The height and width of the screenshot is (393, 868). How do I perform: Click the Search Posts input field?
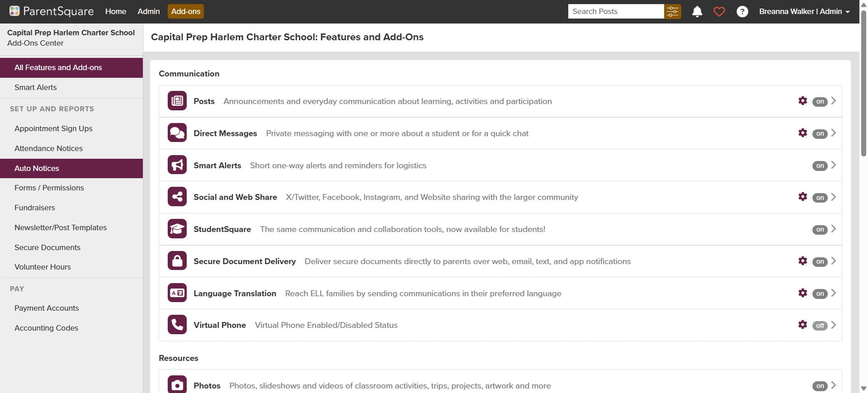click(616, 11)
